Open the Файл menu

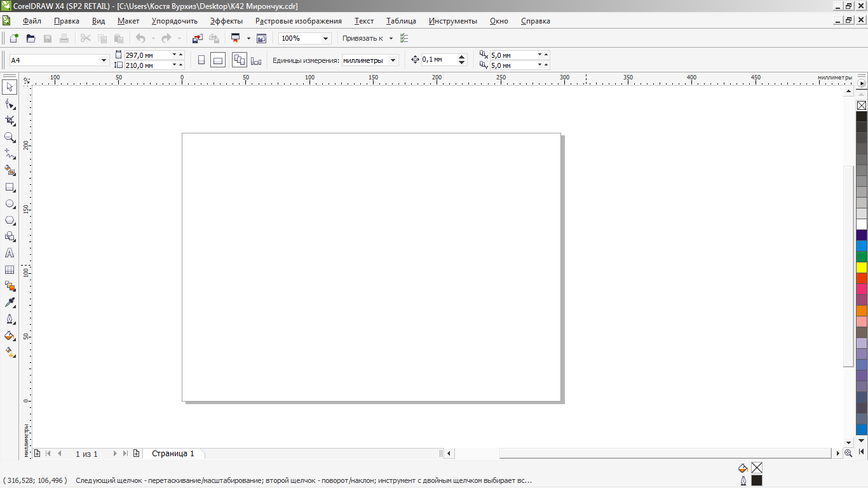click(32, 20)
